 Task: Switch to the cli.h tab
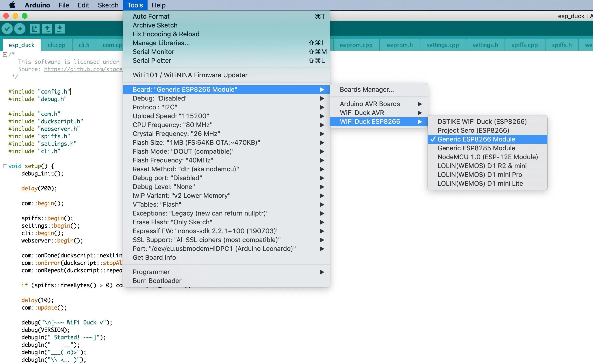(84, 45)
